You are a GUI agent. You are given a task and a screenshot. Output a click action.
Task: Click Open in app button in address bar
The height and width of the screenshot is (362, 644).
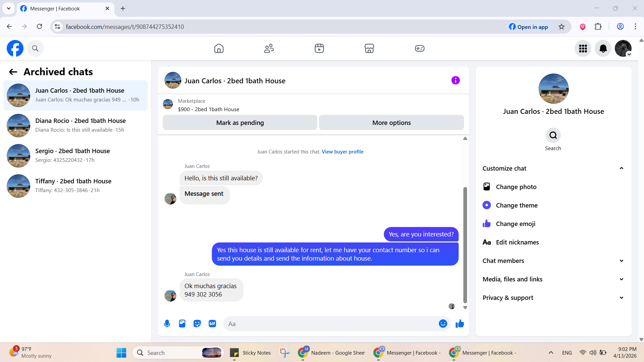(529, 27)
